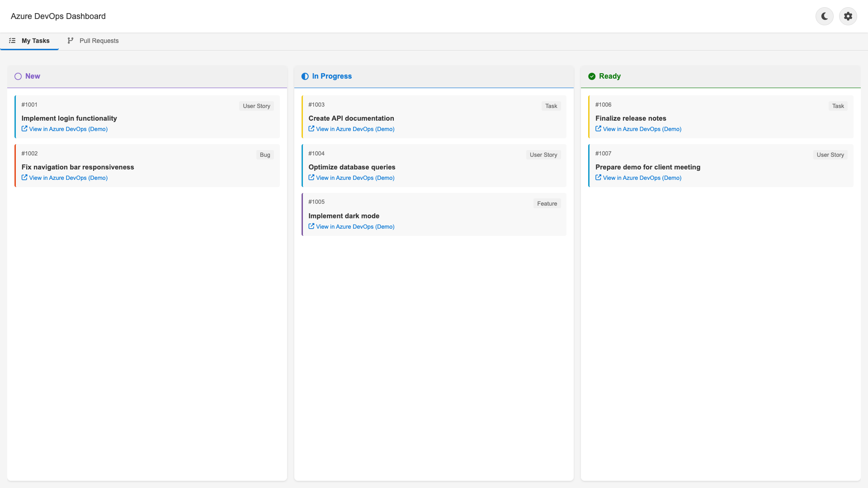Click the In Progress column header label
Viewport: 868px width, 488px height.
coord(332,76)
